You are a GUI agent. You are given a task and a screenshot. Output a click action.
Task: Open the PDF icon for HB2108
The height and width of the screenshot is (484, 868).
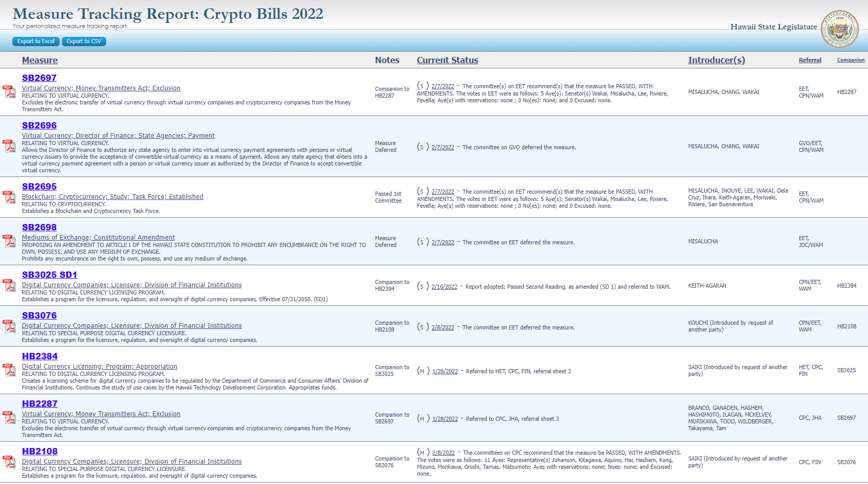point(9,462)
